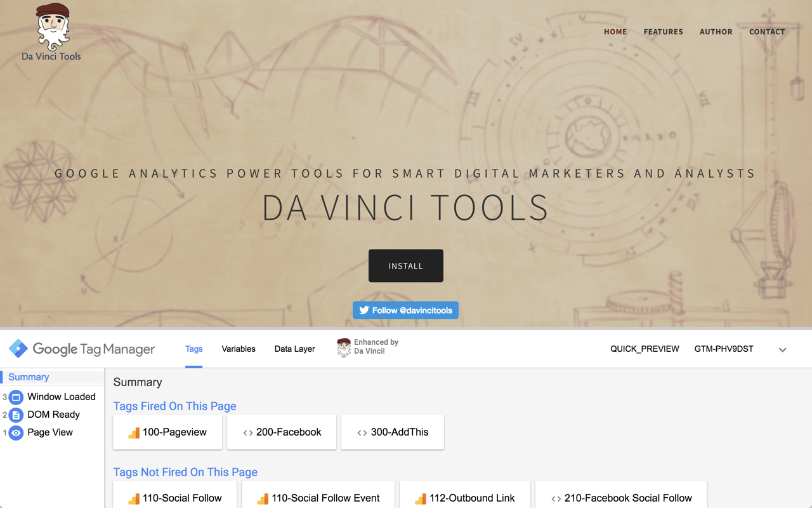
Task: Click the HTML icon on 210-Facebook Social Follow
Action: coord(556,498)
